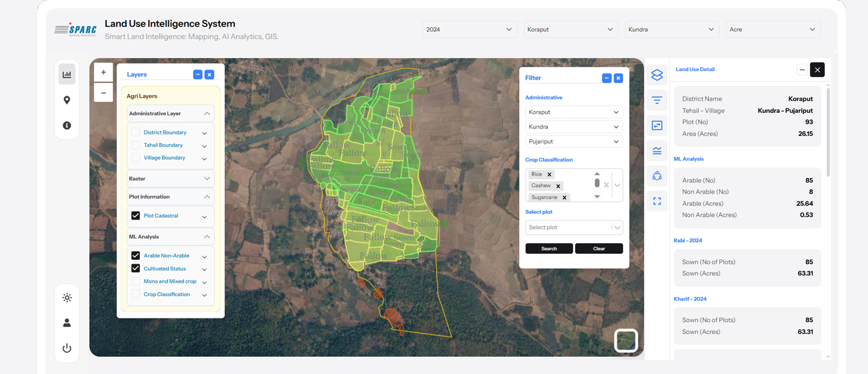
Task: Click the fullscreen brackets tool icon
Action: point(657,201)
